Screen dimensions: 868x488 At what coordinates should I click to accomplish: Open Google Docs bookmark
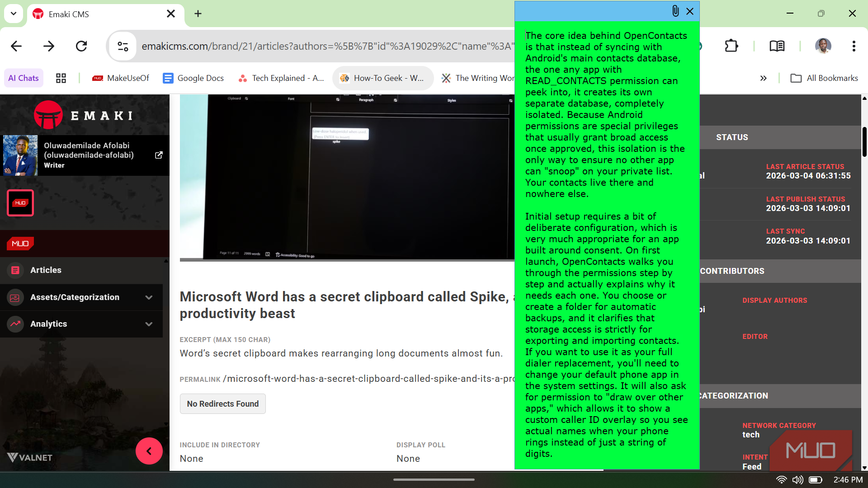tap(193, 78)
